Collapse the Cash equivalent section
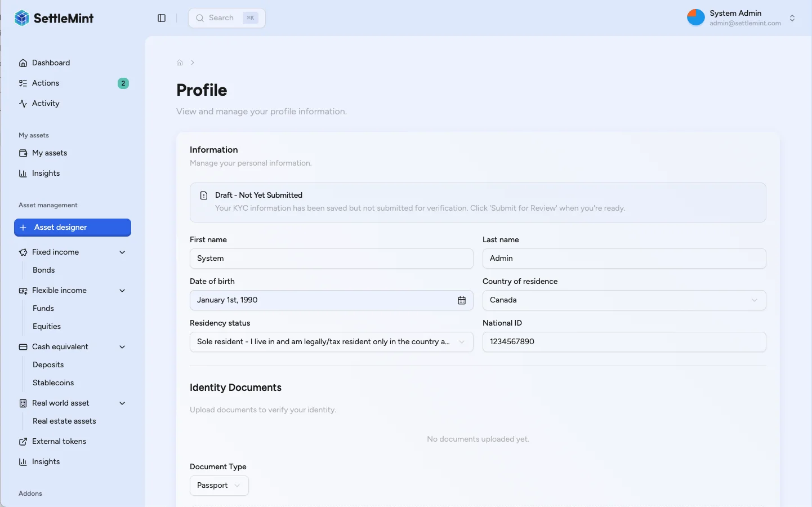 pos(122,347)
